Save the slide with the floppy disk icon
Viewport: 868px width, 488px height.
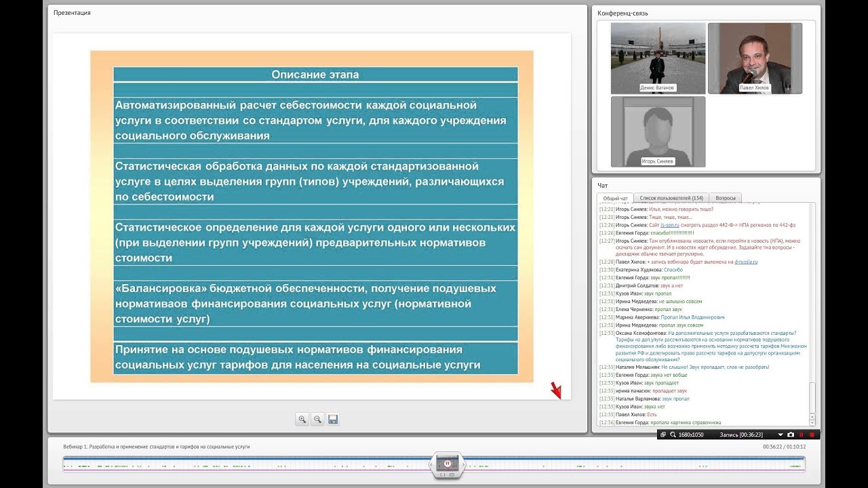[333, 420]
